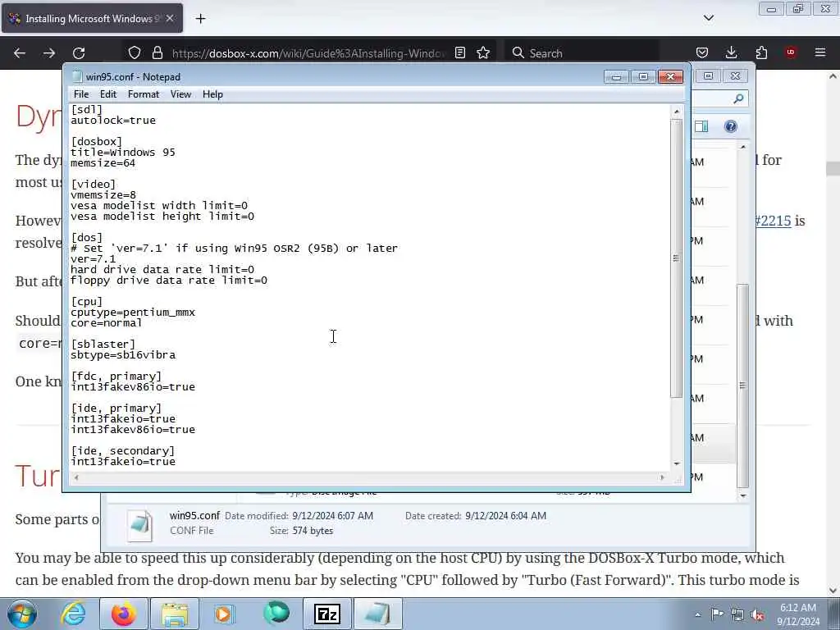This screenshot has height=630, width=840.
Task: Click the site security padlock icon
Action: (x=157, y=53)
